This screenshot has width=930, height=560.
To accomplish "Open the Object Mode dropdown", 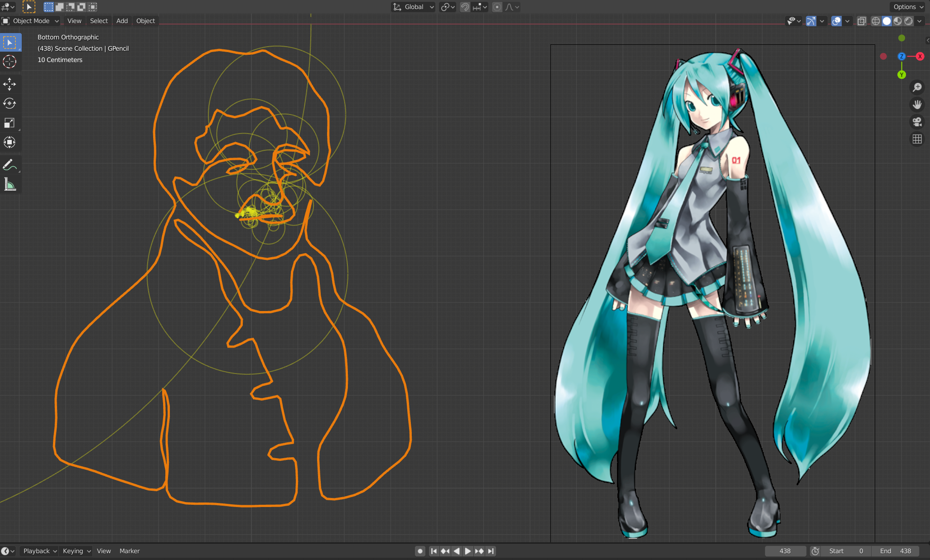I will click(31, 21).
